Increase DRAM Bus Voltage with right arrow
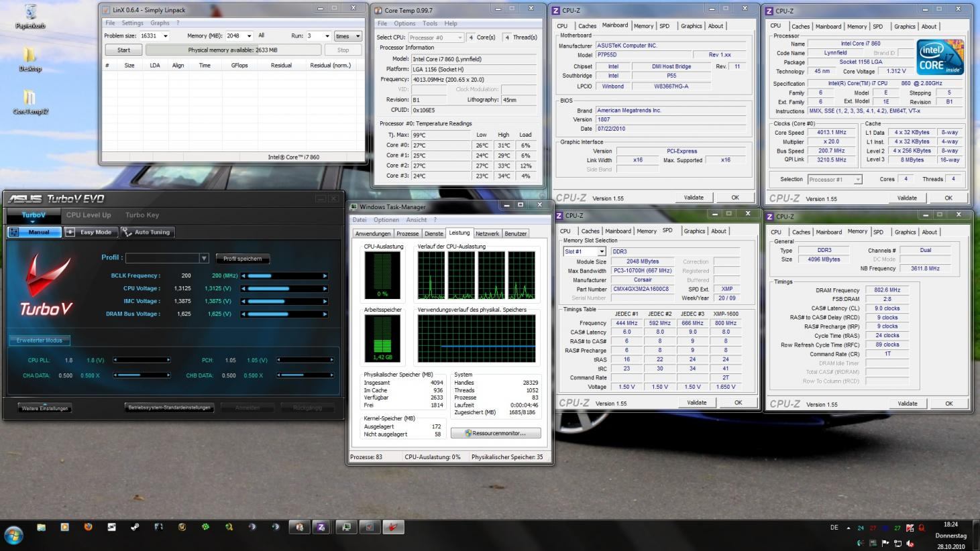The height and width of the screenshot is (551, 980). [x=325, y=314]
